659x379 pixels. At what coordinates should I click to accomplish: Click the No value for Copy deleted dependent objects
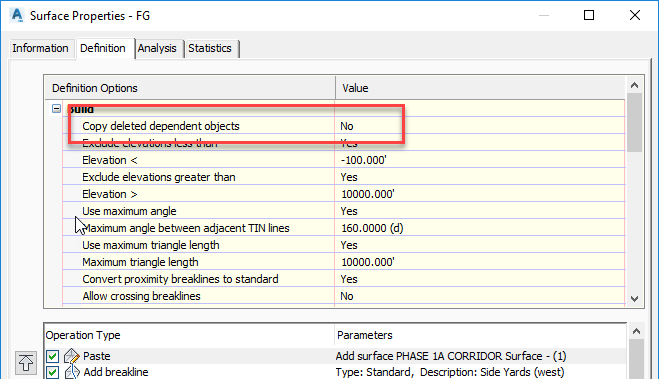(347, 126)
